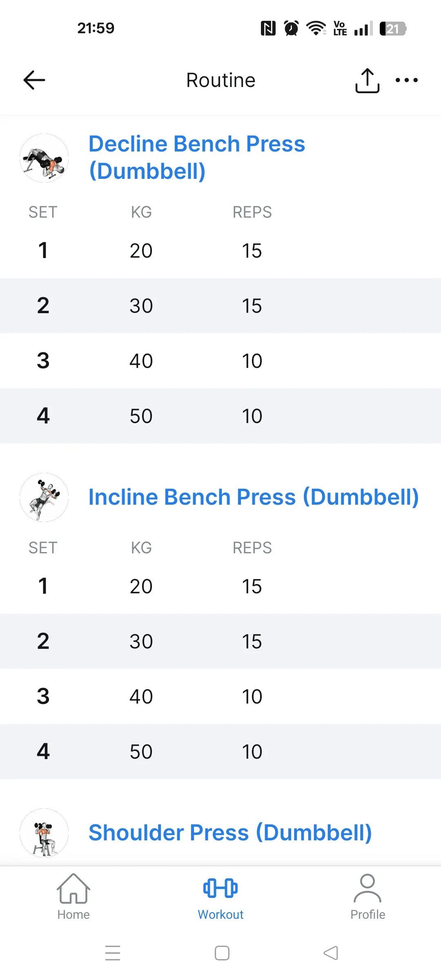Tap the Decline Bench Press exercise thumbnail
441x980 pixels.
44,158
